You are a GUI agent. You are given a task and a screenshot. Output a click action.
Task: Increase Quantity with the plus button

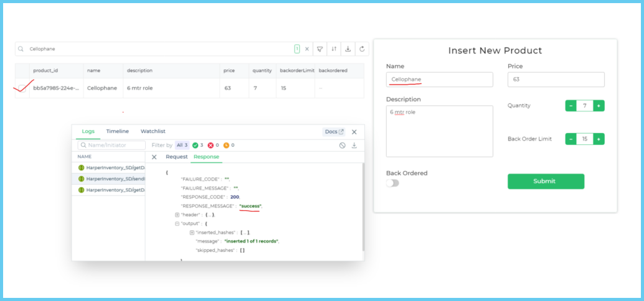[599, 106]
